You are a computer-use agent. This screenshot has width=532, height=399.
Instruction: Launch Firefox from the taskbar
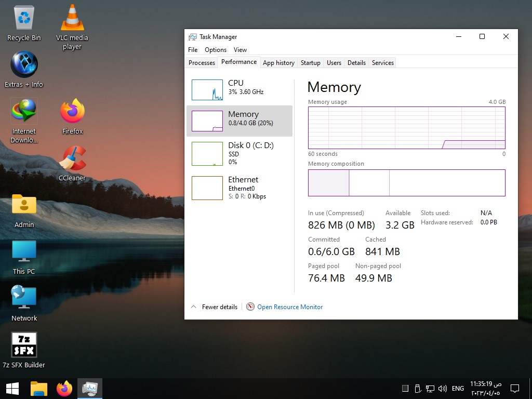(64, 389)
